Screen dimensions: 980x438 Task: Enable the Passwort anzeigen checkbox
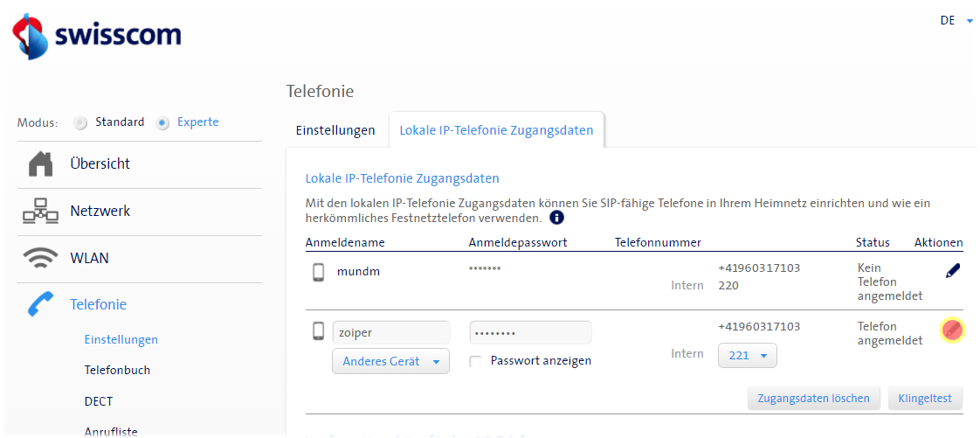click(x=475, y=361)
